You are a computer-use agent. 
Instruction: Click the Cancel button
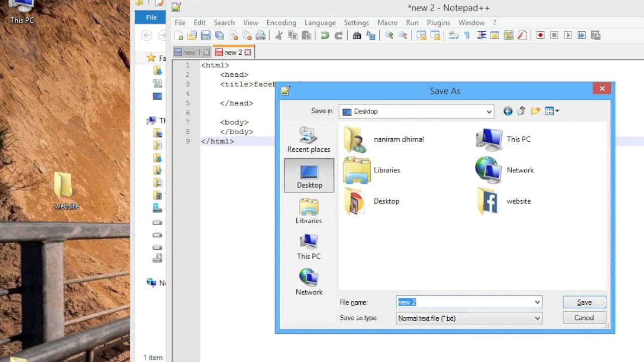(584, 318)
